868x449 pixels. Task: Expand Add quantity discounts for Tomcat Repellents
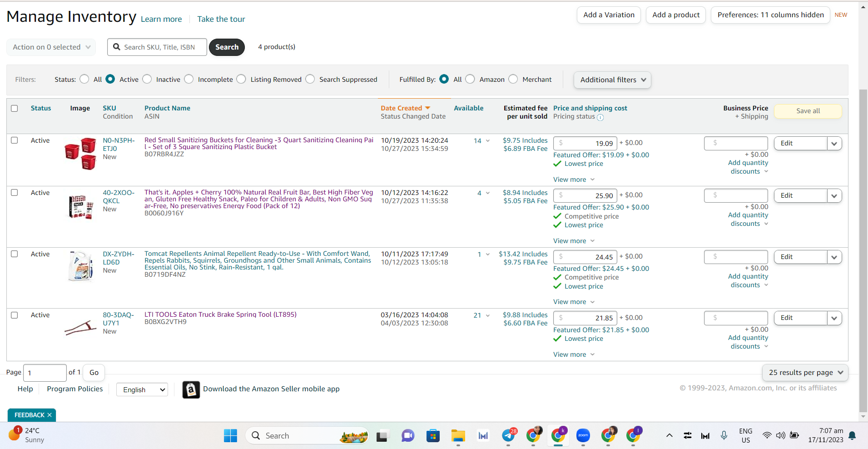click(x=748, y=281)
